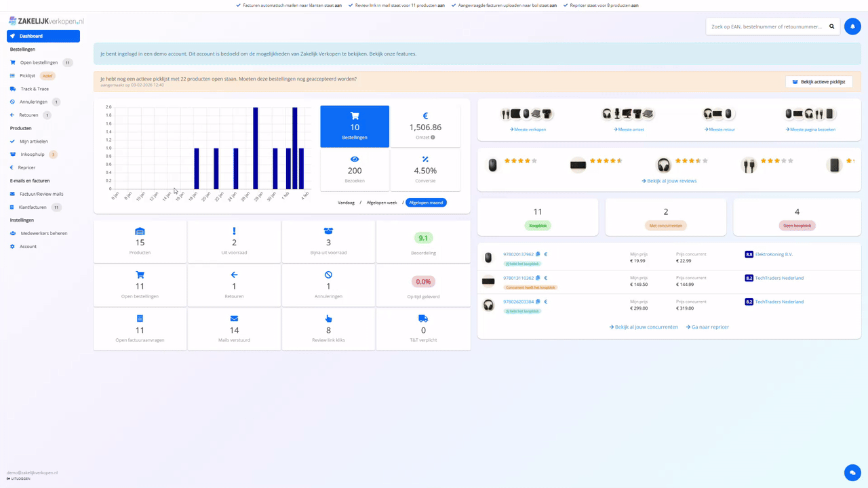Click the notification bell icon
This screenshot has width=868, height=488.
pos(853,26)
